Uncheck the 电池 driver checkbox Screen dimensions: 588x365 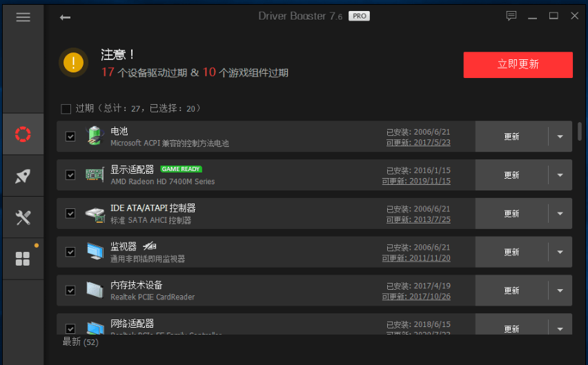tap(70, 137)
